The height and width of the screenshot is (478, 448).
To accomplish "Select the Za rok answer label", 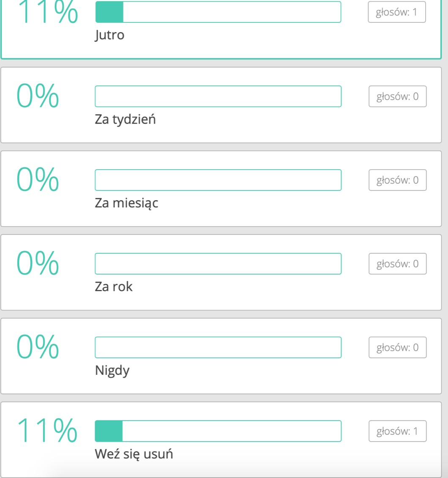I will 114,287.
